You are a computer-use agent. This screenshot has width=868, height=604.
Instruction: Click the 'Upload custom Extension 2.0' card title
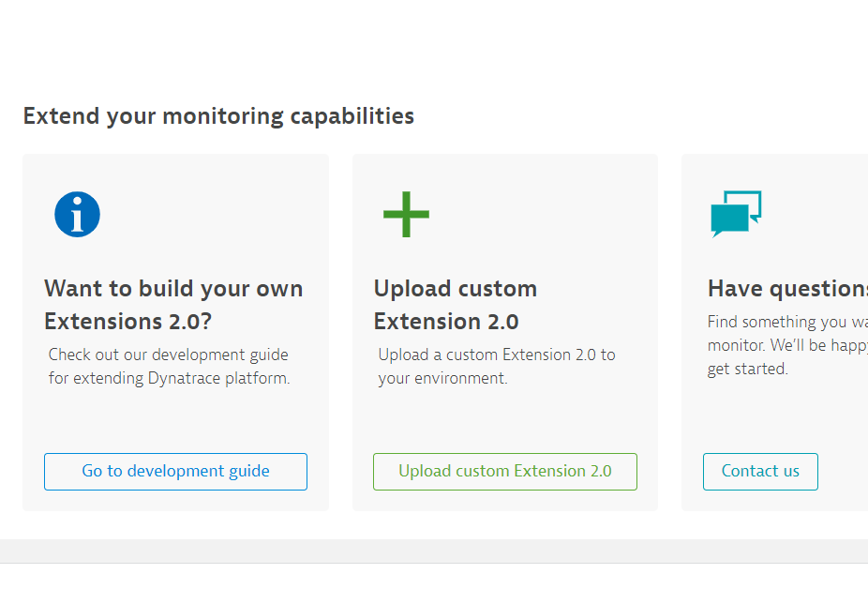point(456,305)
